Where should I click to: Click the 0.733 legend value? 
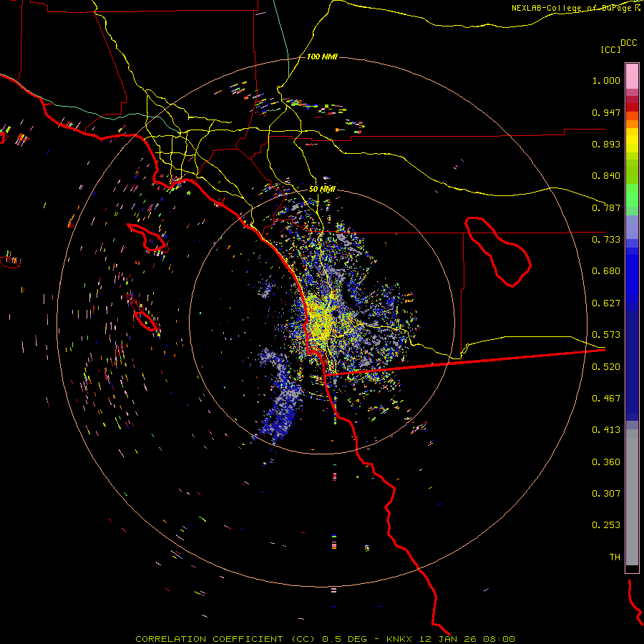606,240
